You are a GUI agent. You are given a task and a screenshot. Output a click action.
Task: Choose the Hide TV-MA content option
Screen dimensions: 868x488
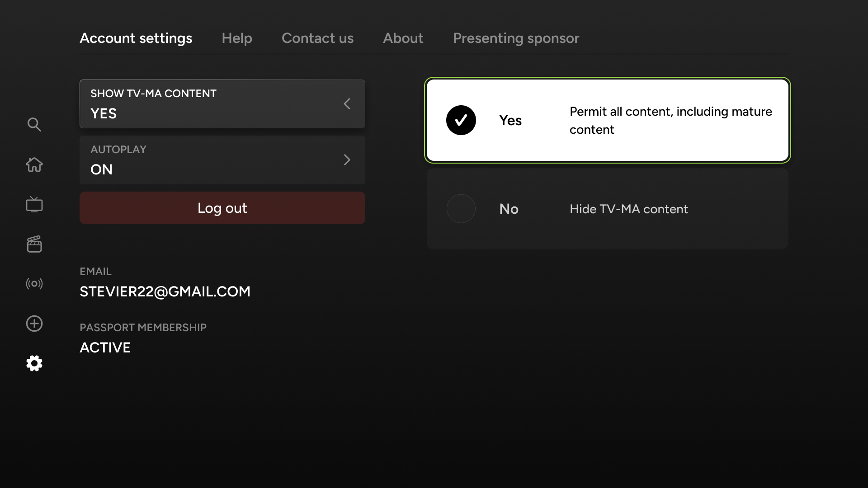click(608, 209)
